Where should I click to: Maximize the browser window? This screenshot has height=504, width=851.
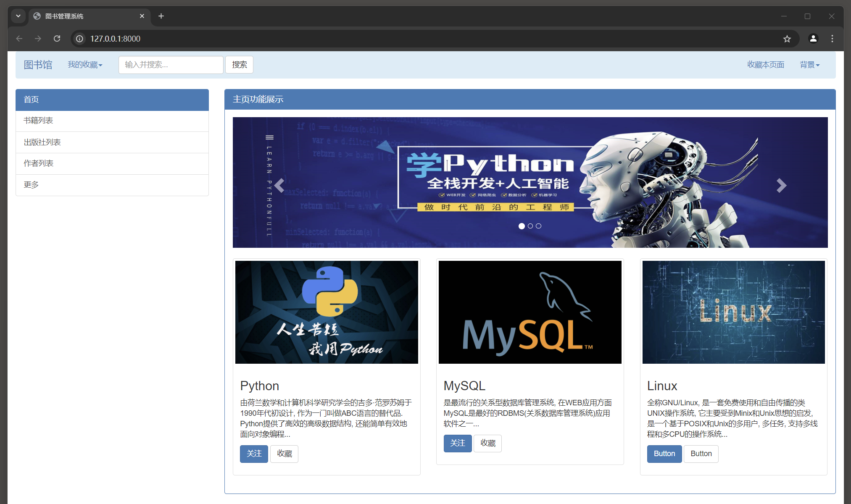point(807,16)
